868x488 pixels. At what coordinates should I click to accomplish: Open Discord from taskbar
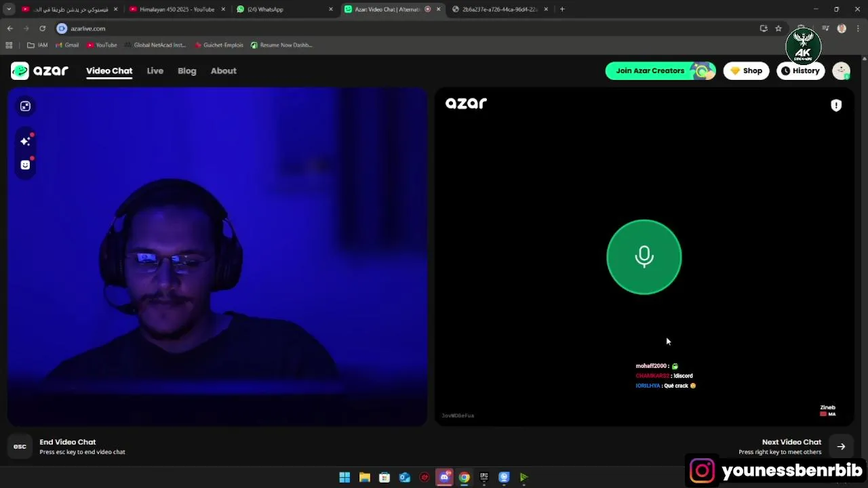(444, 477)
